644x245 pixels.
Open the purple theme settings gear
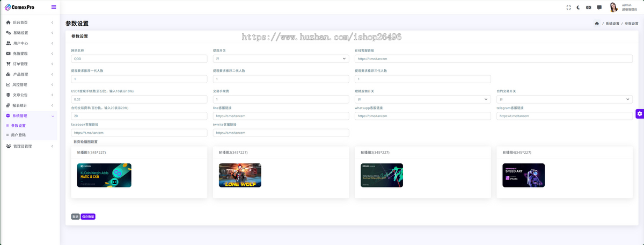640,113
